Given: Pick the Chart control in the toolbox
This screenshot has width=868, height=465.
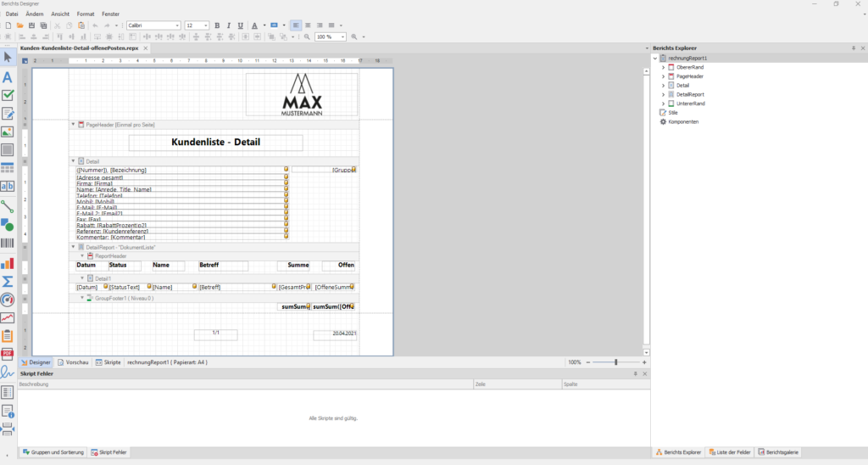Looking at the screenshot, I should tap(8, 262).
